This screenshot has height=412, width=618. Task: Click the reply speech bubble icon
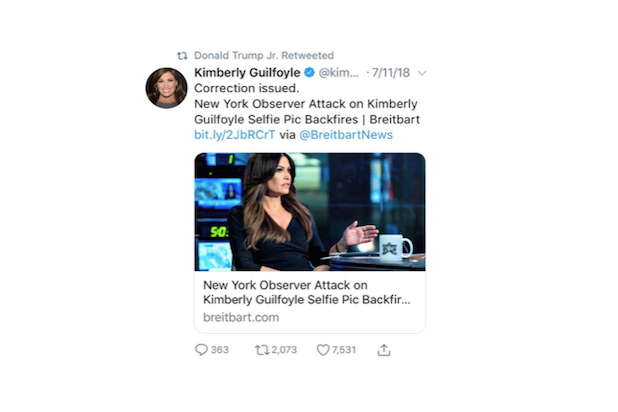click(201, 350)
